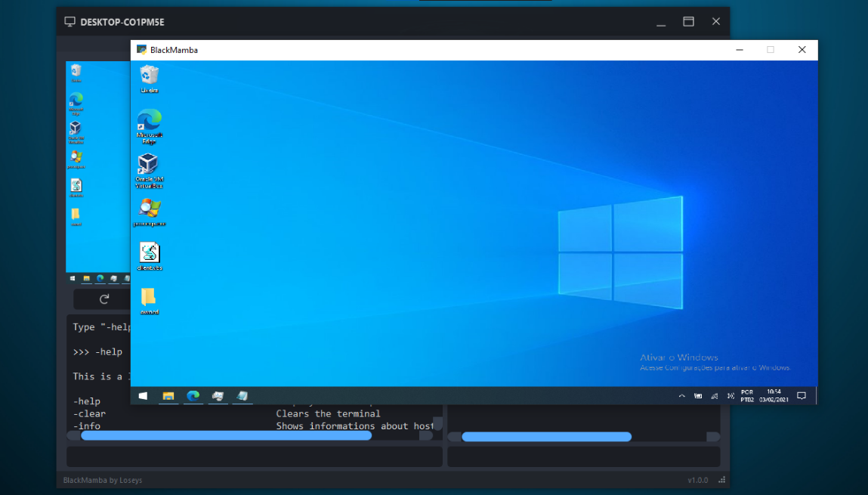The image size is (868, 495).
Task: Select the large Microsoft Edge desktop shortcut
Action: [149, 126]
